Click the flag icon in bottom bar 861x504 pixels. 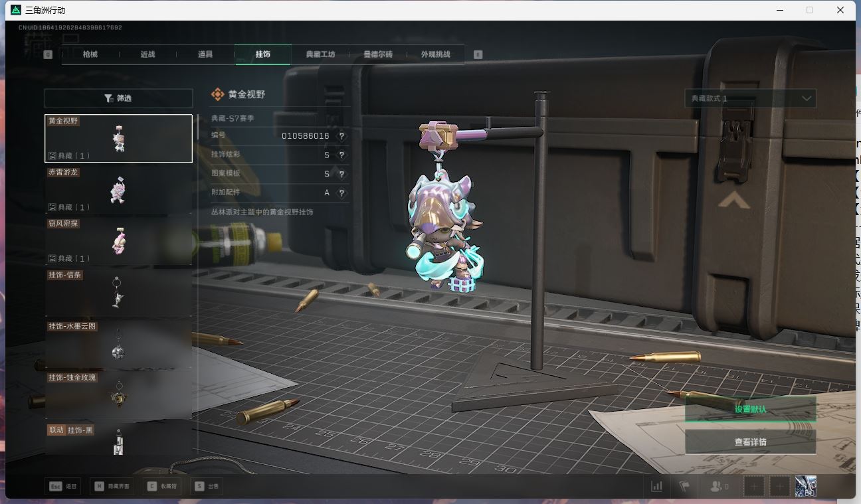(x=684, y=487)
